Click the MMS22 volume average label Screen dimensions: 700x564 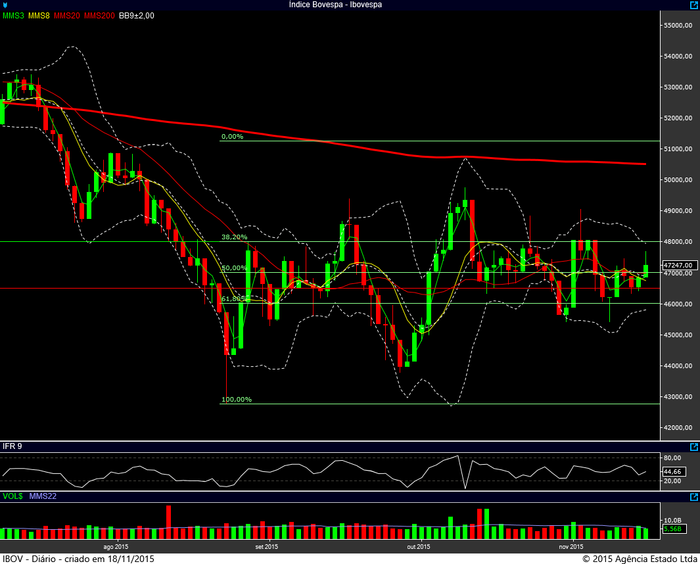[x=43, y=496]
